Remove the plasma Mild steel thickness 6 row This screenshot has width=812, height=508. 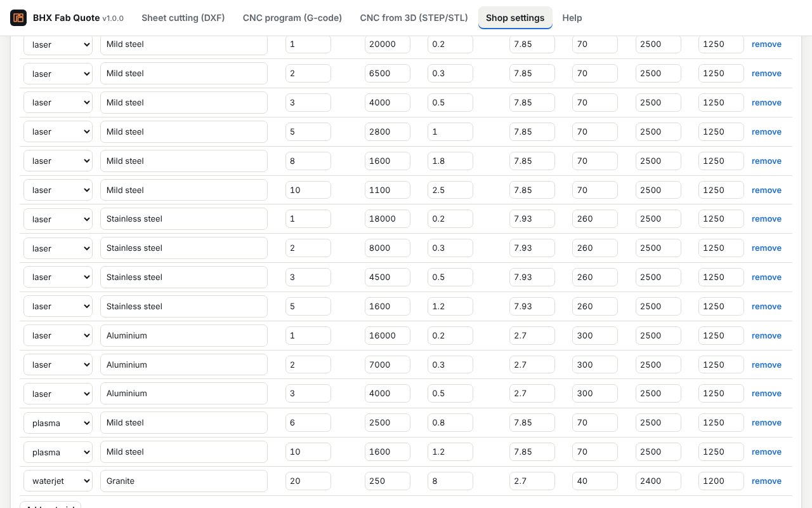pos(766,422)
